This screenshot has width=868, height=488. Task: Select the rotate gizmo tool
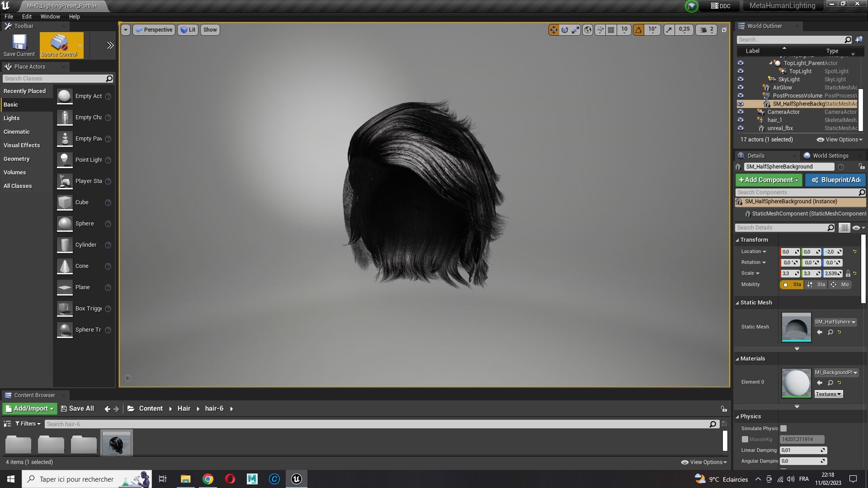[x=565, y=30]
